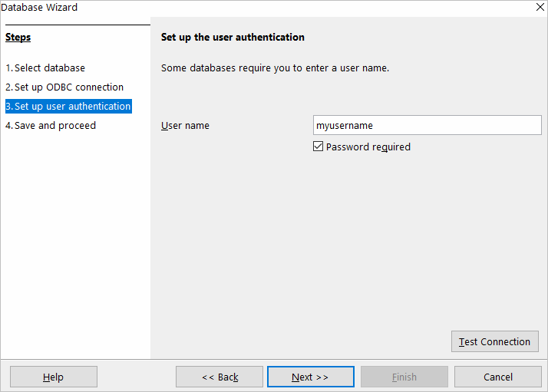The width and height of the screenshot is (548, 392).
Task: Open Help for the wizard
Action: point(53,377)
